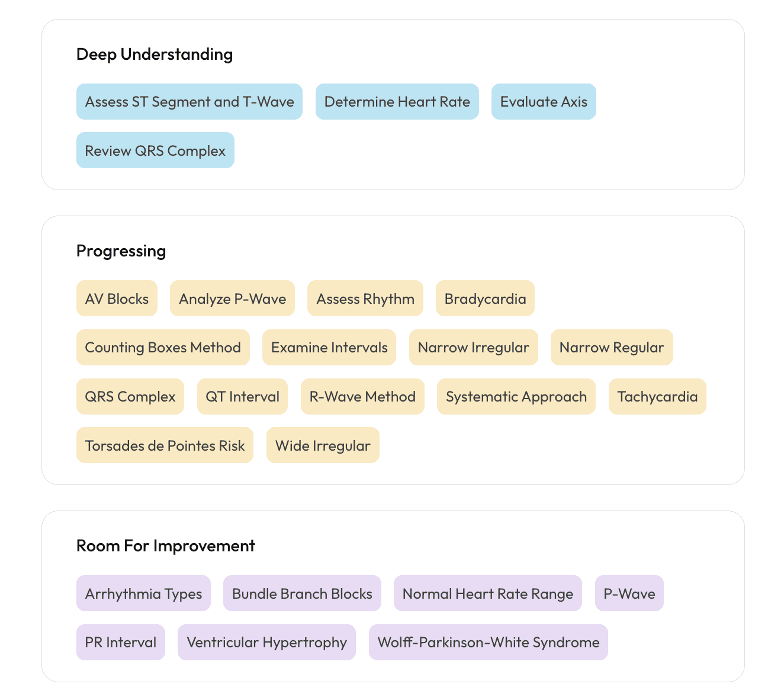Select the Analyze P-Wave topic
The image size is (784, 700).
tap(232, 298)
